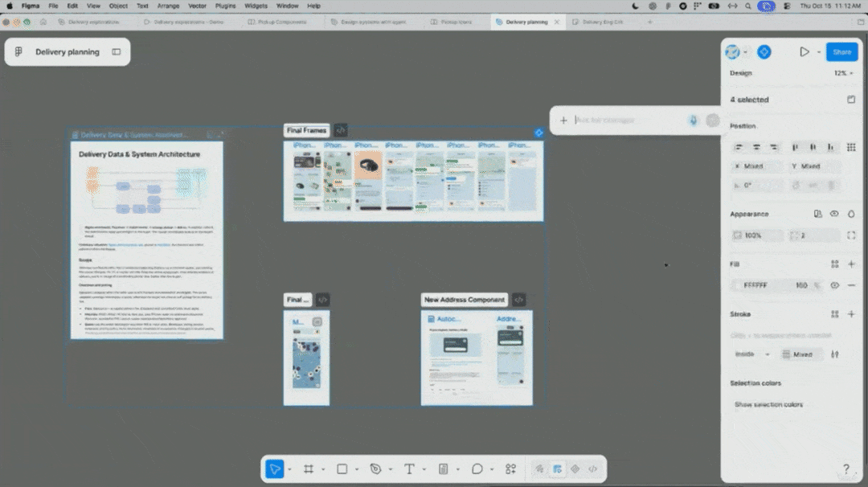The image size is (868, 487).
Task: Align selection to the top
Action: [x=795, y=147]
